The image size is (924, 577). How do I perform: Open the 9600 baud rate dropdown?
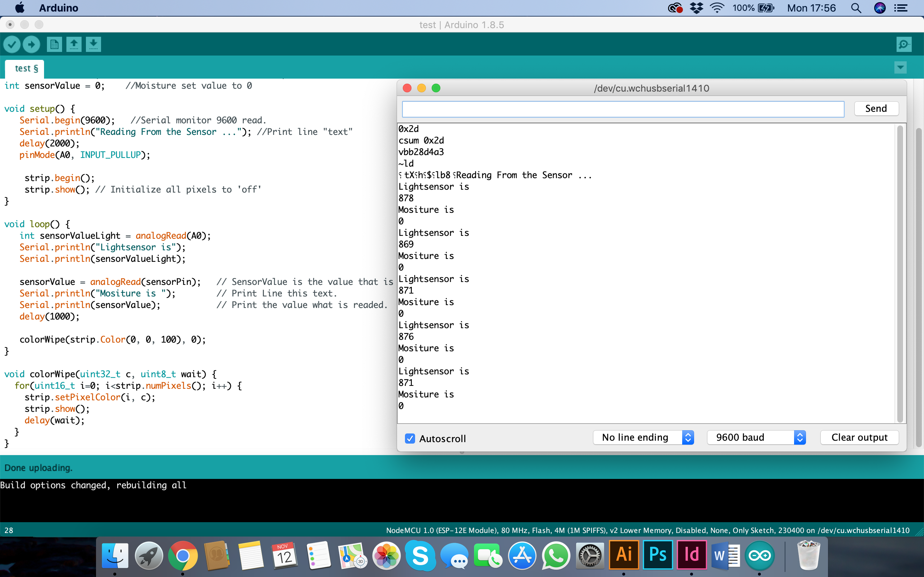pyautogui.click(x=756, y=437)
